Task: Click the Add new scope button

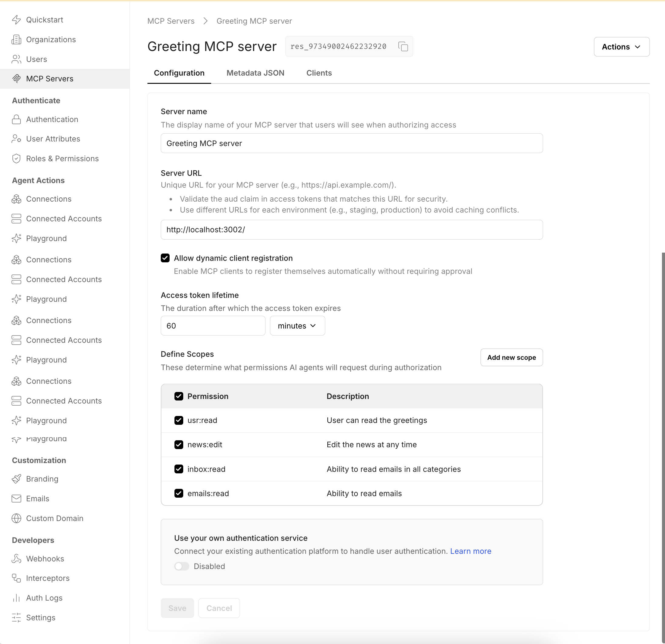Action: [x=511, y=357]
